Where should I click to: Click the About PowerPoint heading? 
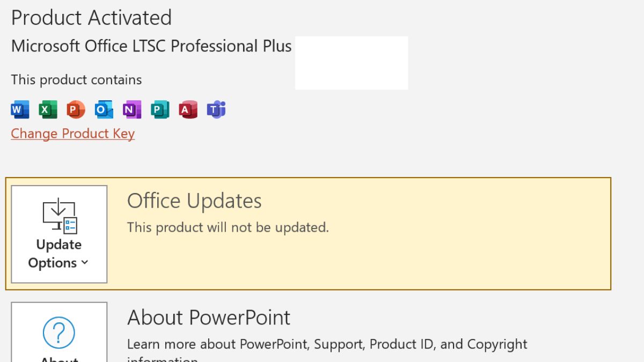(x=208, y=318)
